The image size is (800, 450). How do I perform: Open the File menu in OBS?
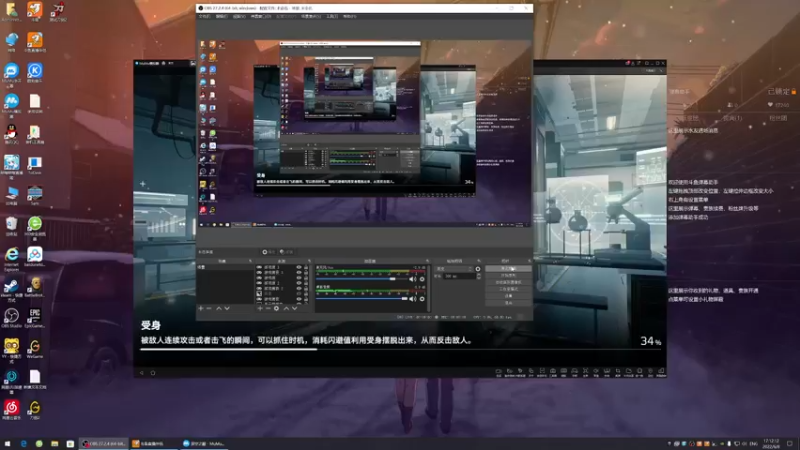point(204,16)
